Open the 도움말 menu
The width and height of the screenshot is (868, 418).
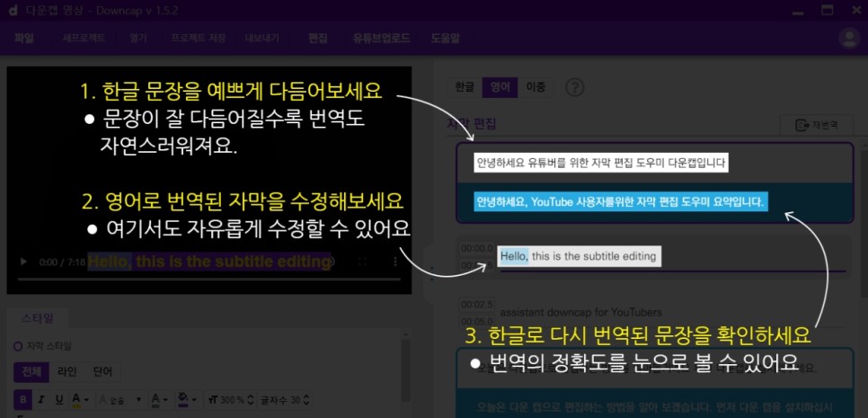[x=445, y=38]
